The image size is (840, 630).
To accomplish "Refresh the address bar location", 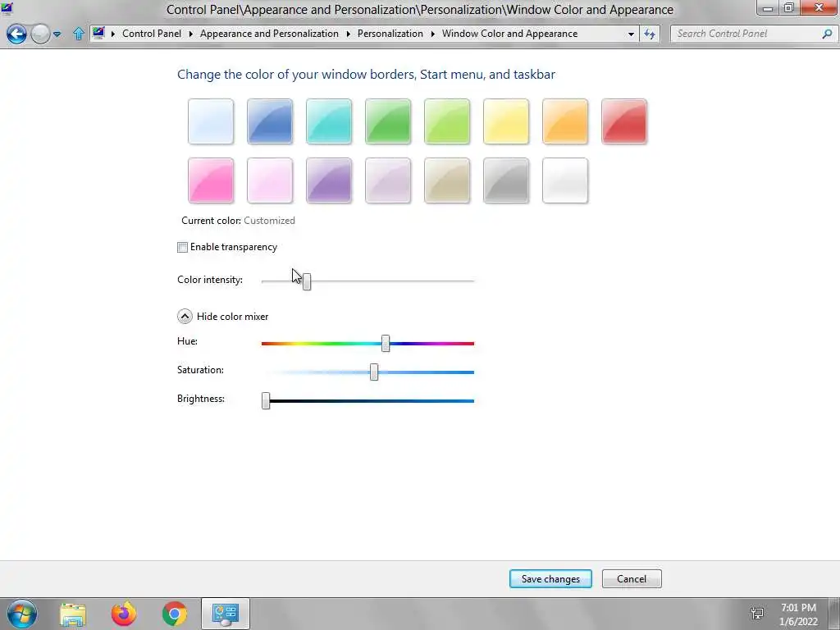I will (650, 34).
